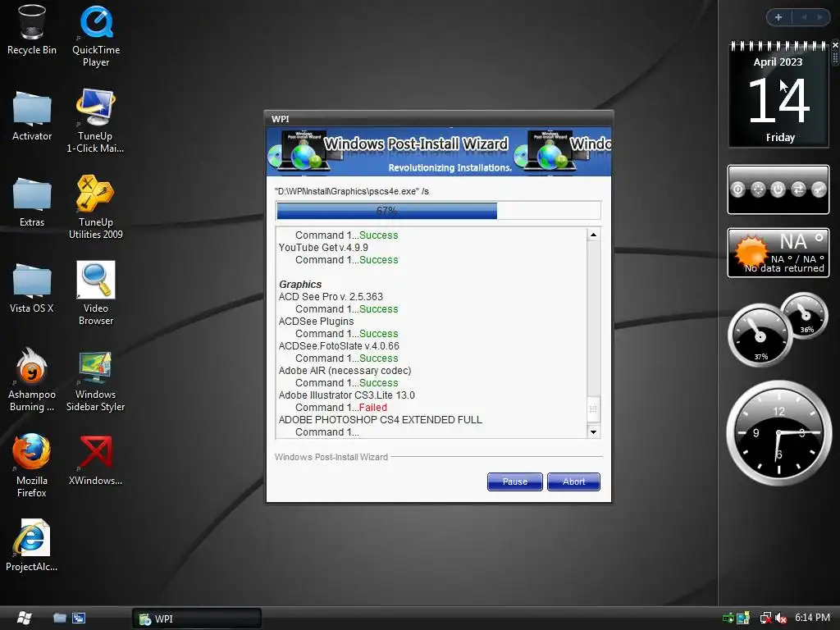The height and width of the screenshot is (630, 840).
Task: Click the muted volume tray icon
Action: pos(781,619)
